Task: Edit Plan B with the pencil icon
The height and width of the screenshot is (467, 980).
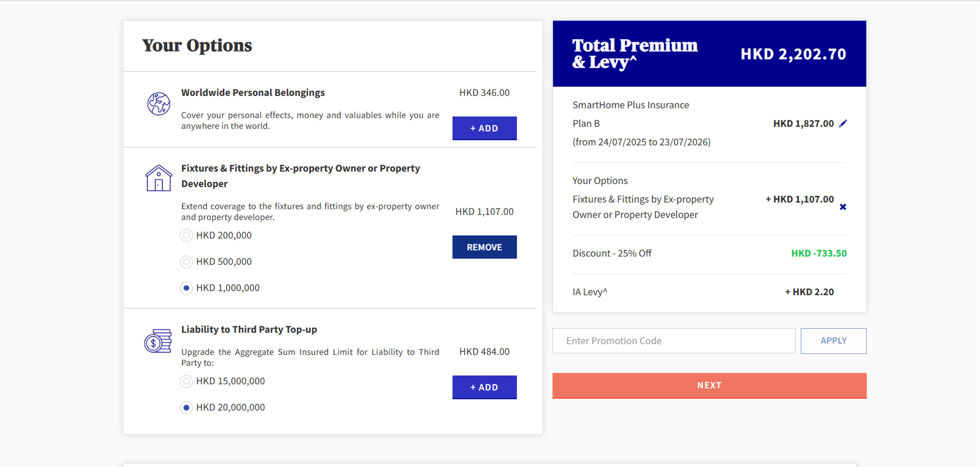Action: (x=843, y=124)
